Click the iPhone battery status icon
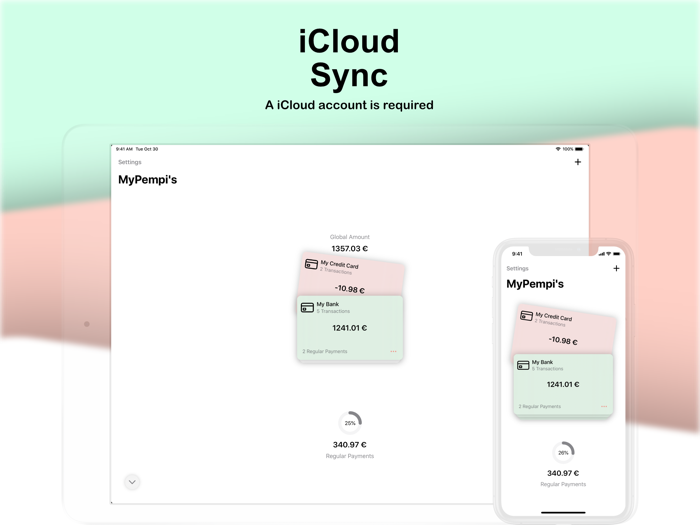This screenshot has width=700, height=525. coord(617,254)
